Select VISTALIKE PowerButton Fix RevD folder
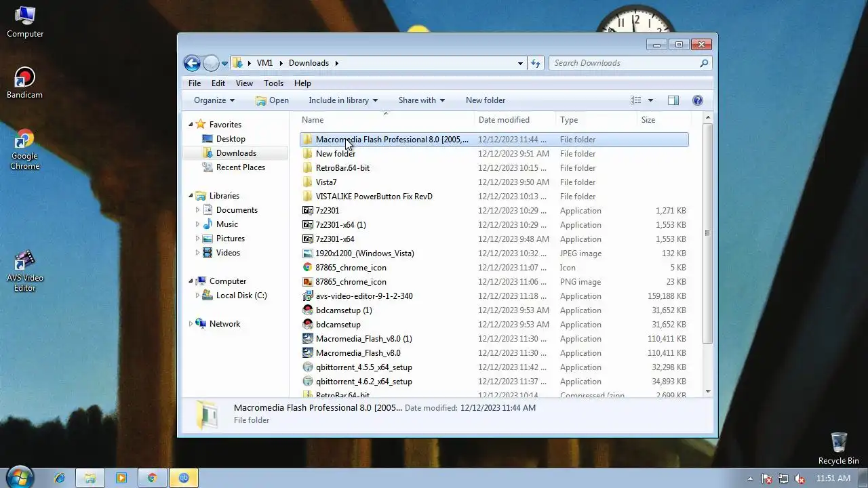The height and width of the screenshot is (488, 868). 374,197
